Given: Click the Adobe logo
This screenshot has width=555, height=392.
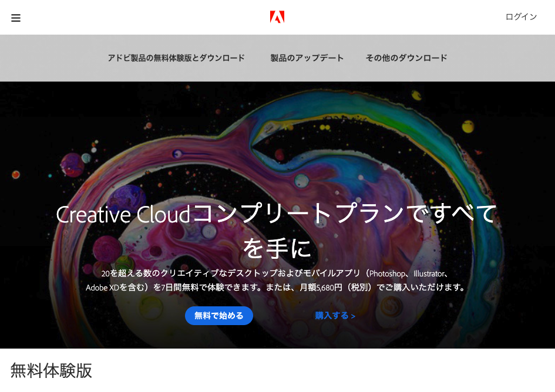Looking at the screenshot, I should point(277,17).
